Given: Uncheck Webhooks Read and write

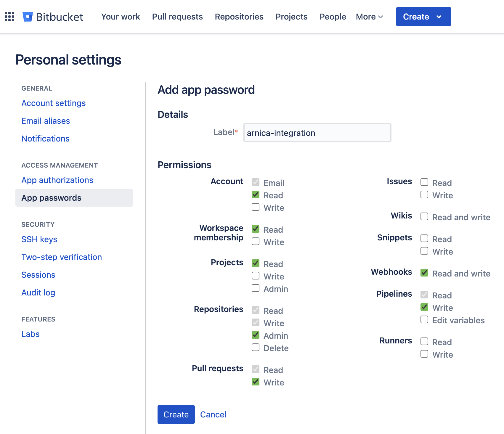Looking at the screenshot, I should tap(424, 273).
